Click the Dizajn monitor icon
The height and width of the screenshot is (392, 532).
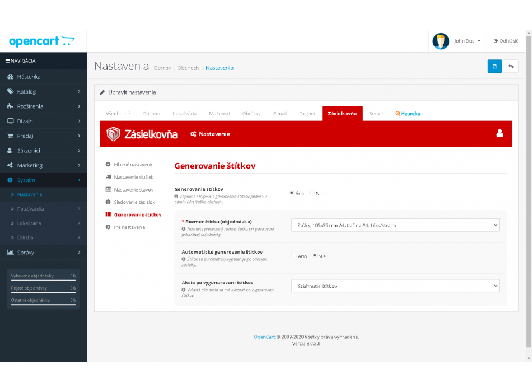tap(10, 121)
